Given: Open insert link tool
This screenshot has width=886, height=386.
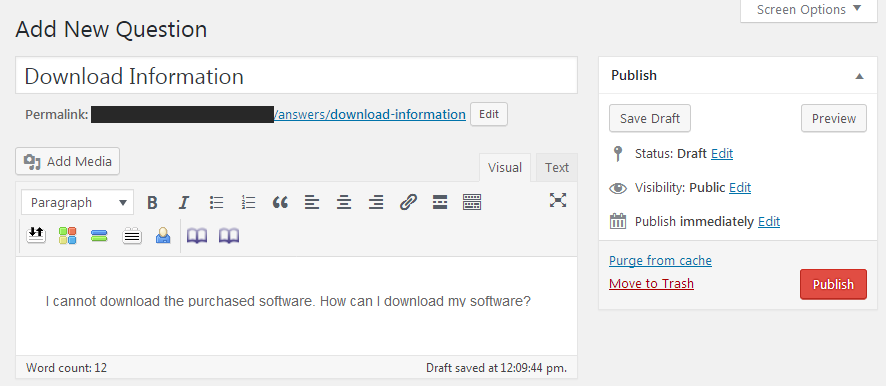Looking at the screenshot, I should pyautogui.click(x=408, y=202).
